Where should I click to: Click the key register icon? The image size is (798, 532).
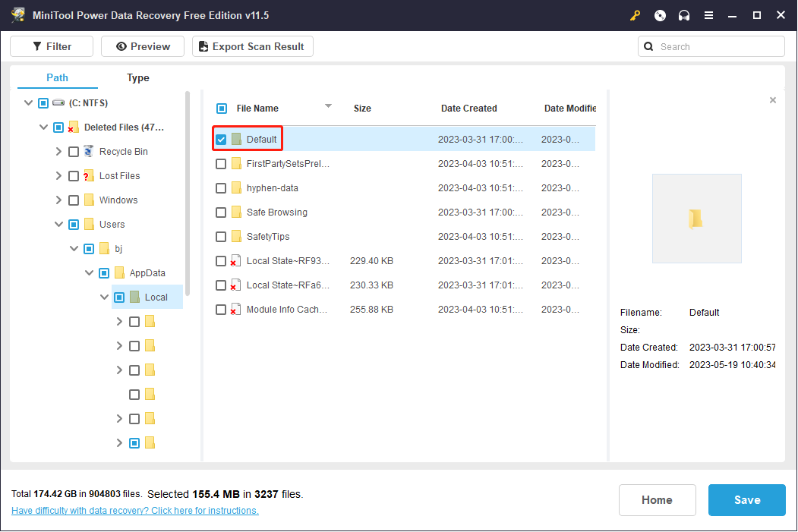(635, 15)
